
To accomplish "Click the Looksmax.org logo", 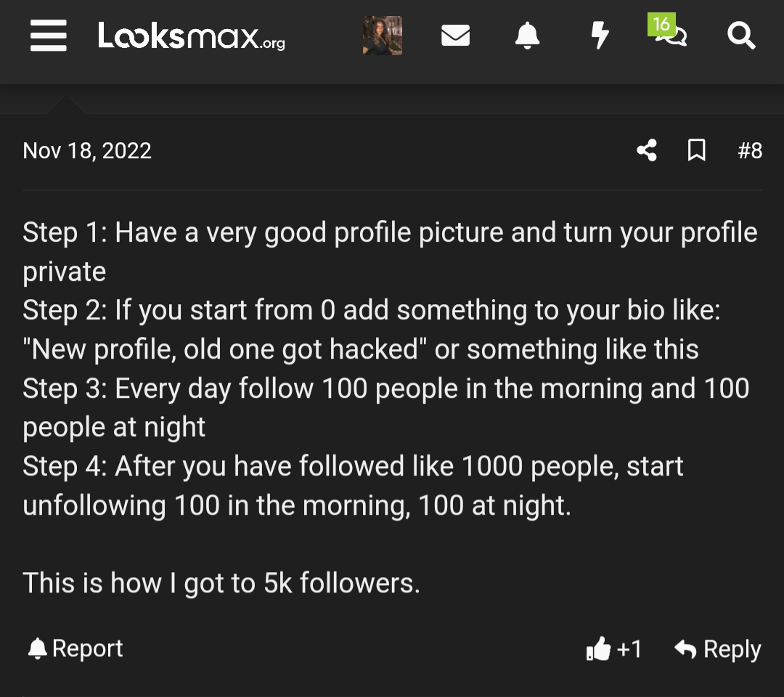I will (x=190, y=37).
